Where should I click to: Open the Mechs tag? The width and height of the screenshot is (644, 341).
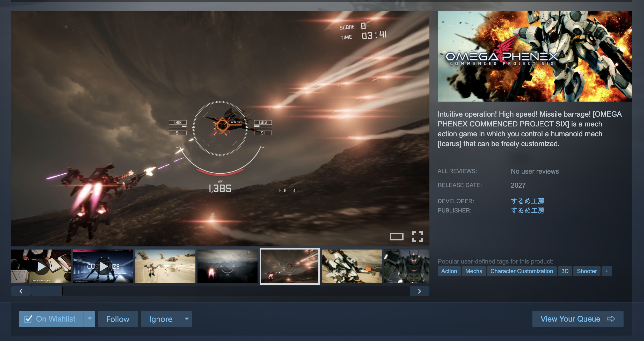click(473, 271)
